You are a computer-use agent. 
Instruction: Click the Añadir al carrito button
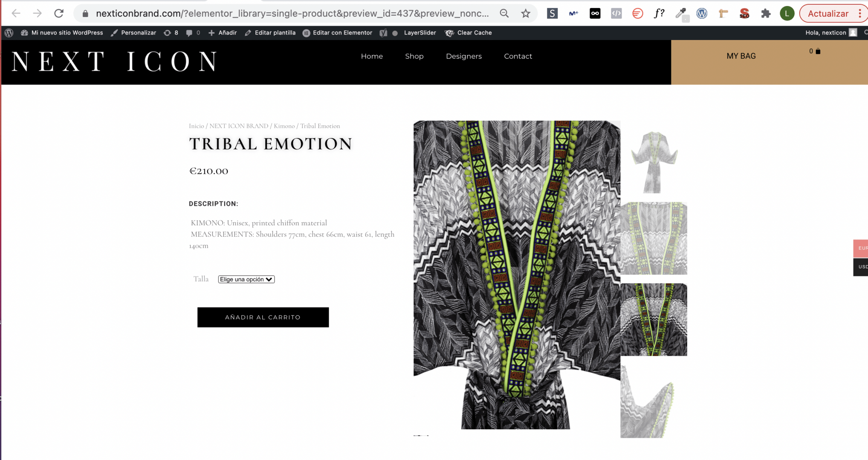263,317
